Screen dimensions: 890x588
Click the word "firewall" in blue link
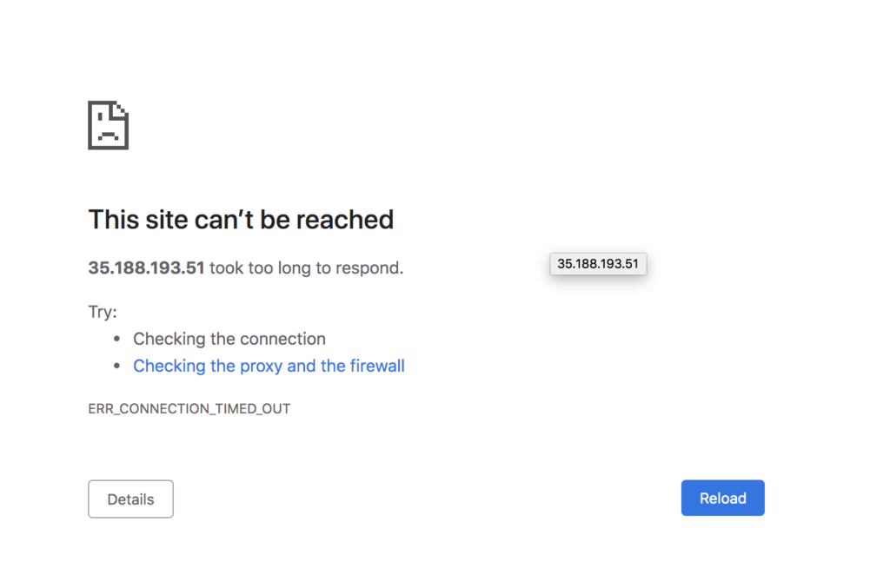[x=377, y=366]
